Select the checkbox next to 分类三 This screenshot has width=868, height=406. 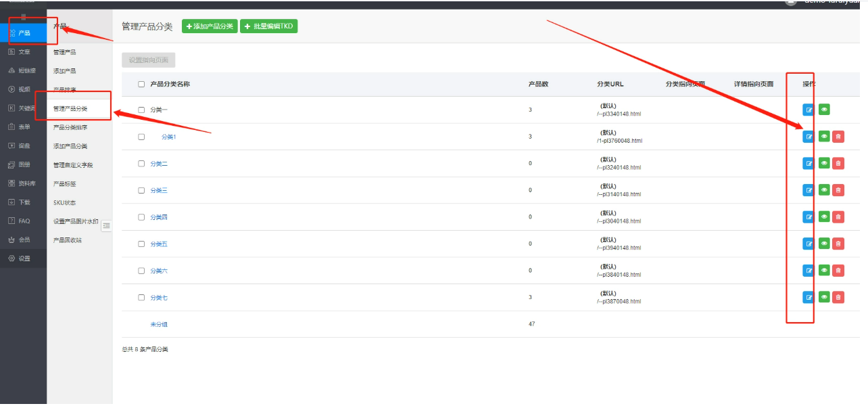(141, 190)
